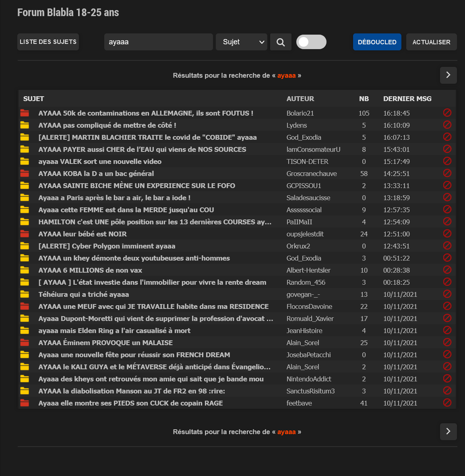This screenshot has height=476, width=465.
Task: Open topic AYAAA PAYER aussi CHER de l'EAU
Action: click(142, 149)
